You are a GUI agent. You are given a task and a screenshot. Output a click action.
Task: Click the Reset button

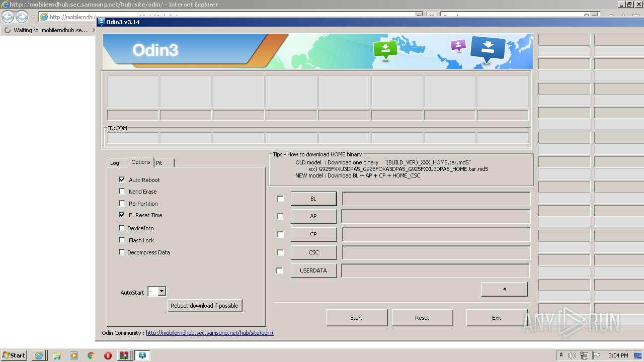[422, 317]
